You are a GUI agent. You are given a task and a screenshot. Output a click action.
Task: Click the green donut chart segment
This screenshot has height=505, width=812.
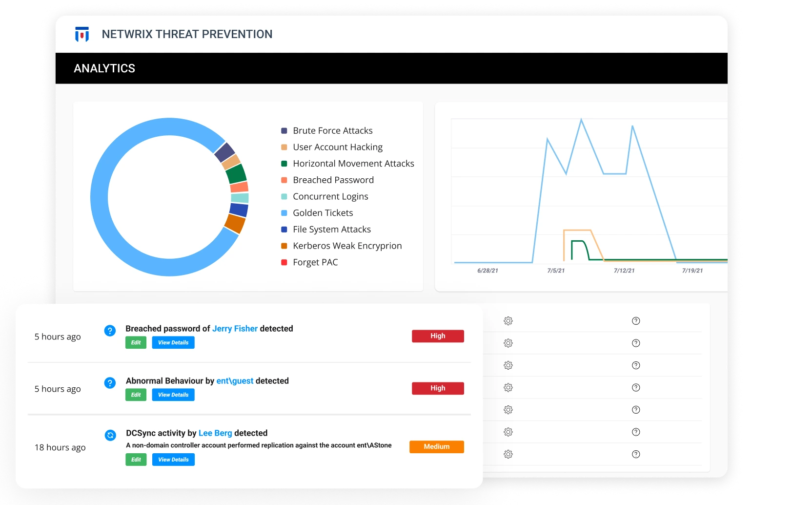pyautogui.click(x=237, y=174)
